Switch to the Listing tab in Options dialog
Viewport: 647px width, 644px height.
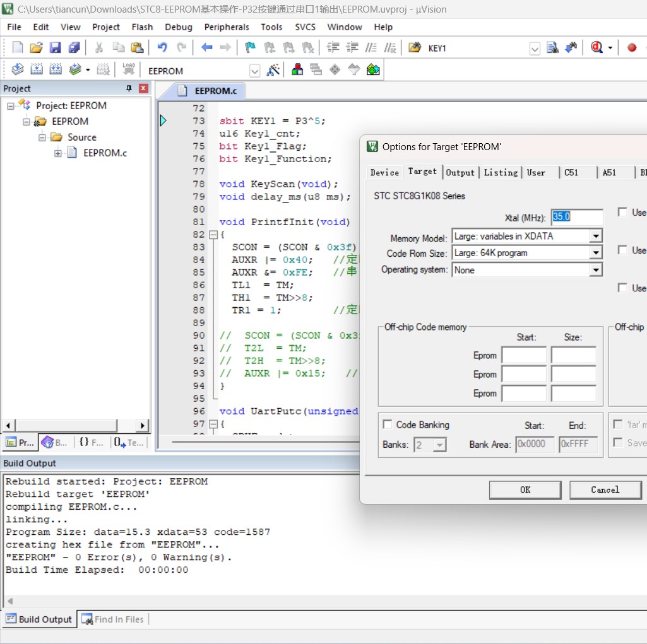501,172
